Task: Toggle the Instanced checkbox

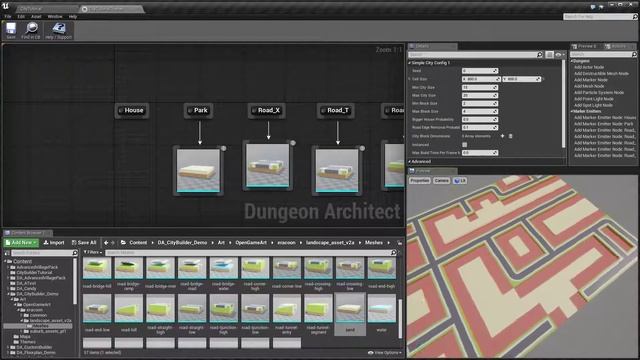Action: pyautogui.click(x=464, y=144)
